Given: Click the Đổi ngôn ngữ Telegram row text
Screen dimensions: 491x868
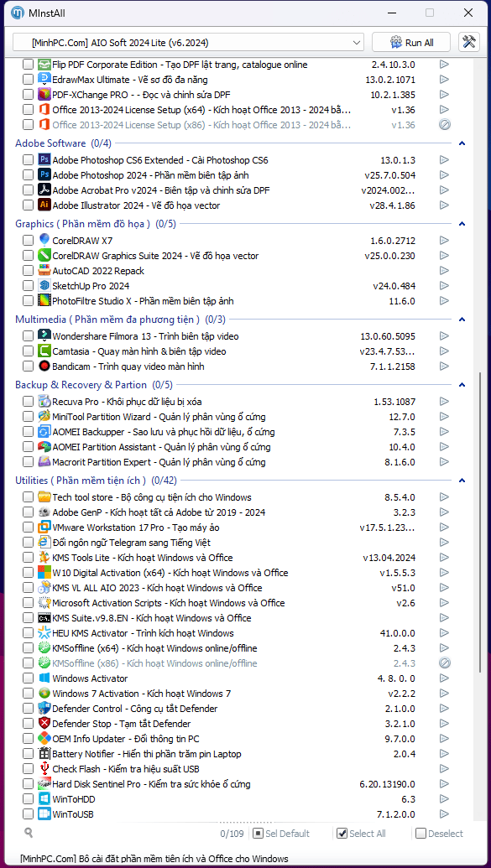Looking at the screenshot, I should (x=131, y=542).
